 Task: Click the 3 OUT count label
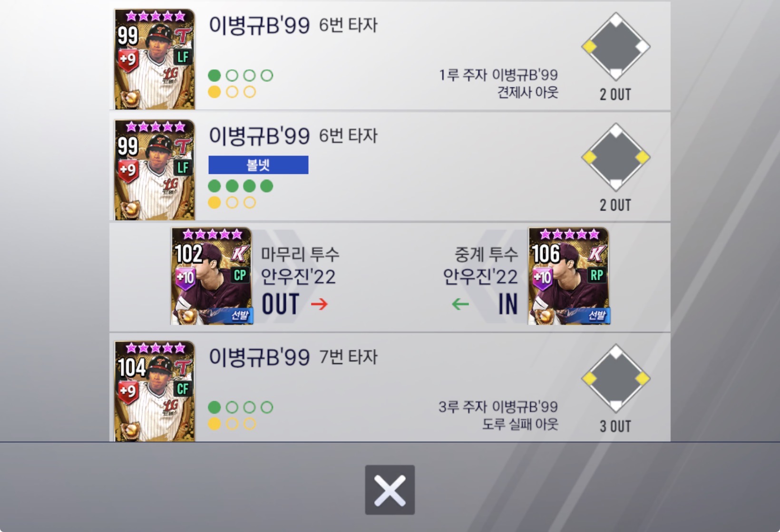[615, 426]
